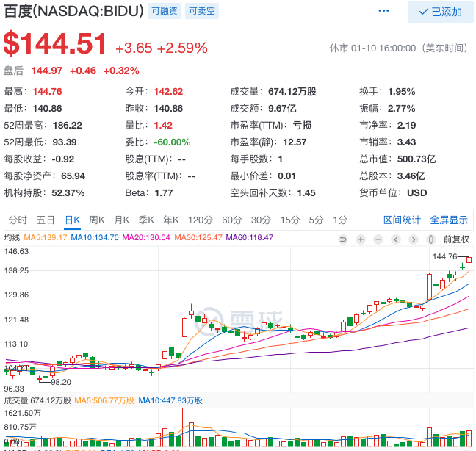The image size is (476, 451).
Task: Click the Beta value 1.77
Action: (x=164, y=192)
